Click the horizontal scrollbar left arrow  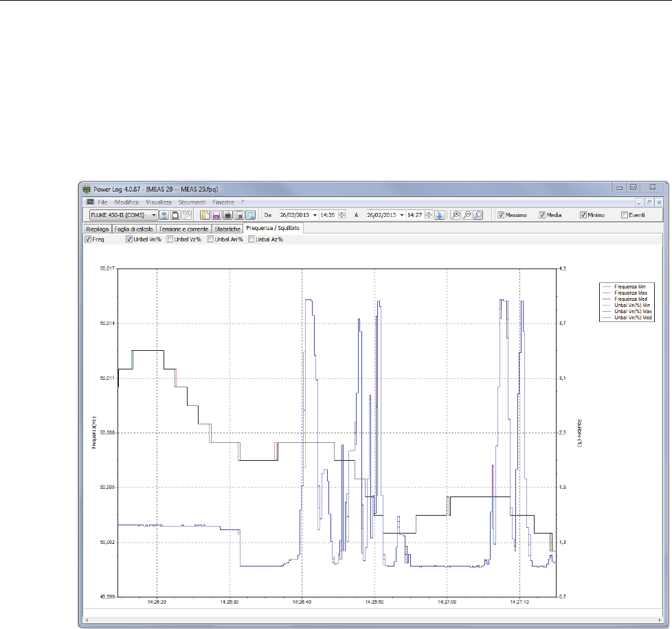tap(87, 620)
